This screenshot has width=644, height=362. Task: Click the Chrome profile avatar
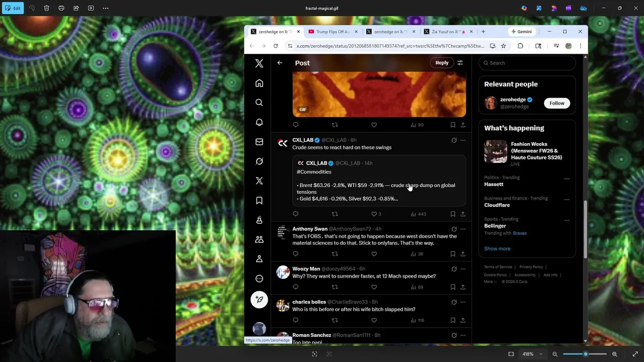[569, 46]
